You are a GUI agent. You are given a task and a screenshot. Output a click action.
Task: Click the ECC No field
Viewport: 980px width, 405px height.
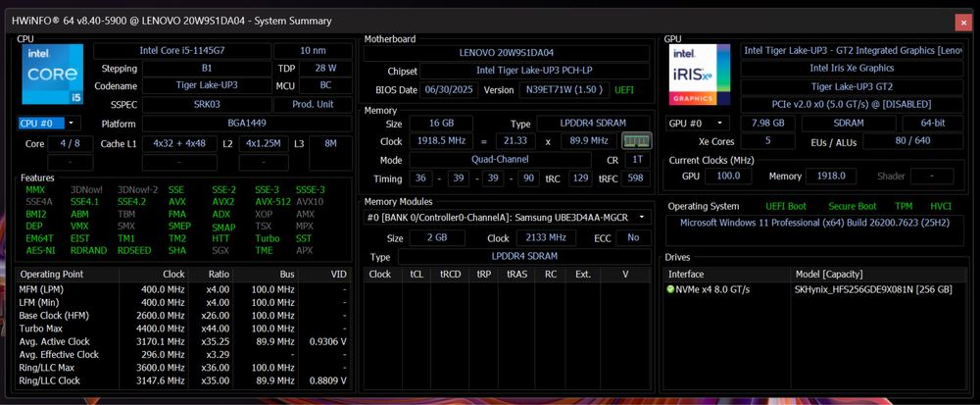(x=633, y=238)
